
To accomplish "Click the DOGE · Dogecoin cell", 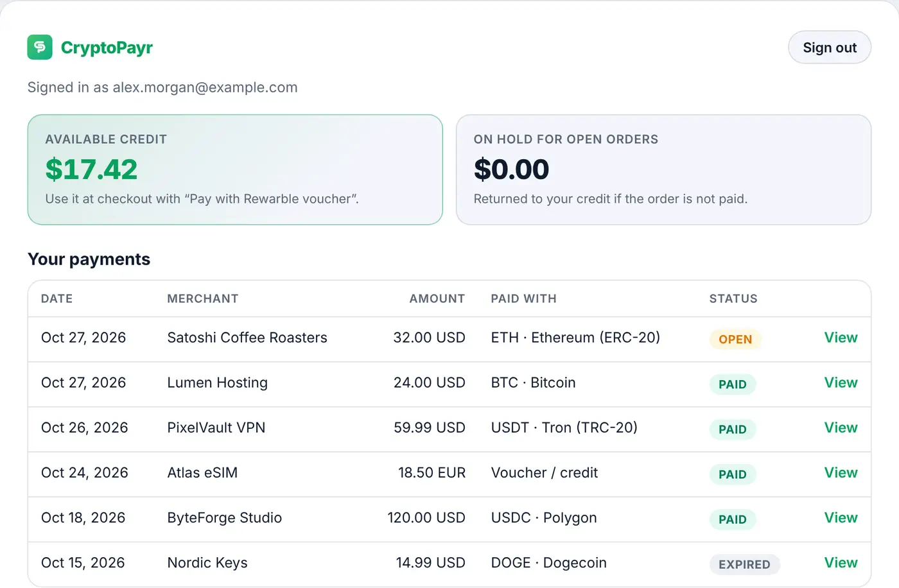I will (548, 562).
